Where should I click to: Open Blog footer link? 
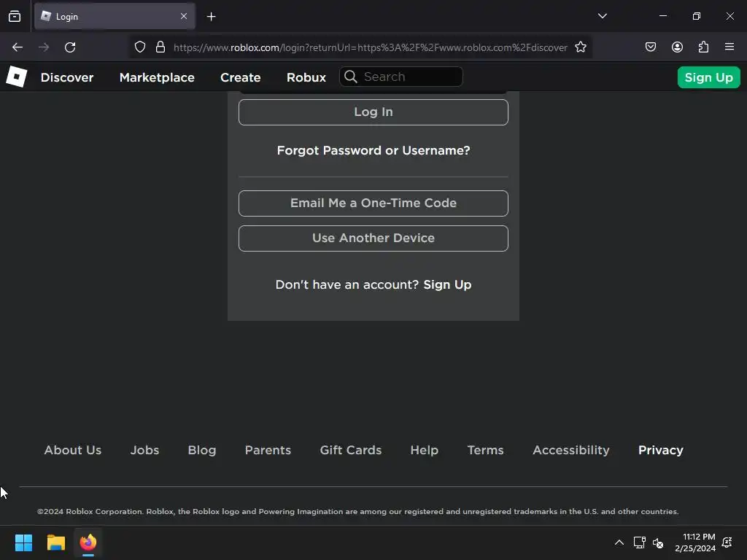(x=202, y=450)
